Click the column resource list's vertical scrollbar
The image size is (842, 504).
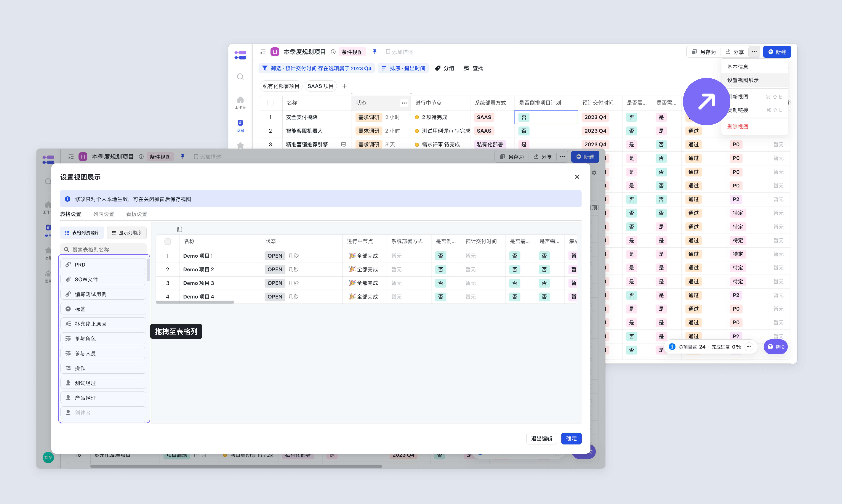pos(148,270)
